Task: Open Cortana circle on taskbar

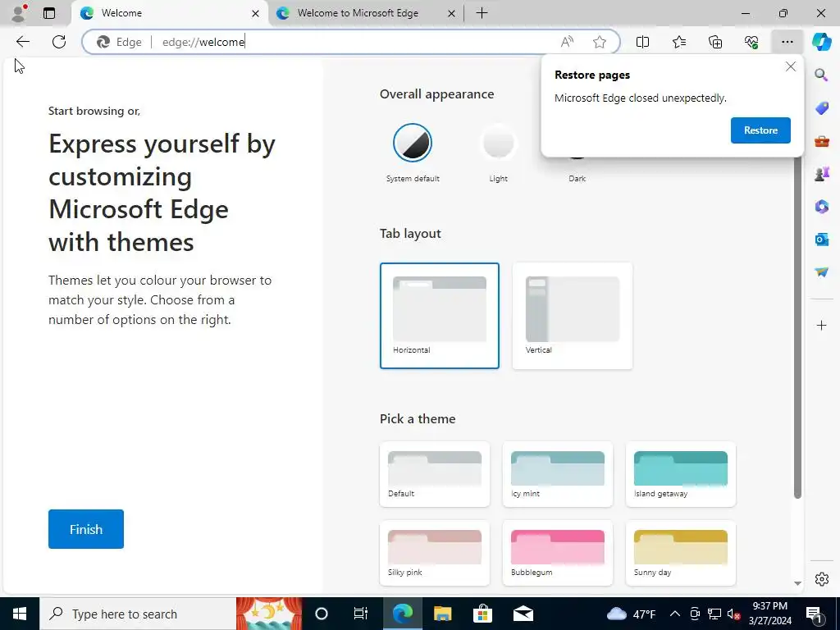Action: [x=321, y=614]
